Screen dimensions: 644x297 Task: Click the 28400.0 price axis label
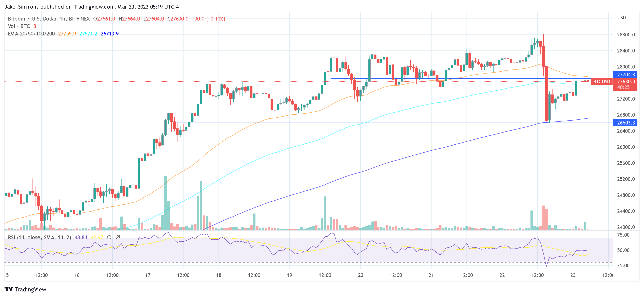tap(626, 51)
